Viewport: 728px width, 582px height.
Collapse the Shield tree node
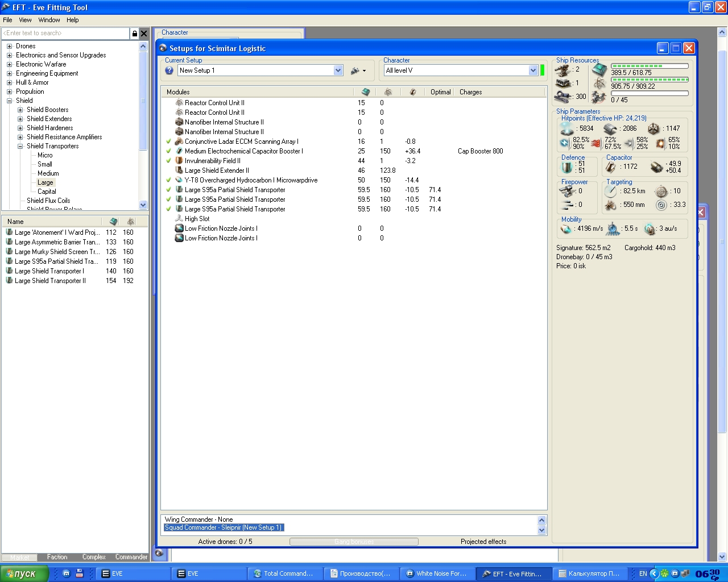click(9, 101)
